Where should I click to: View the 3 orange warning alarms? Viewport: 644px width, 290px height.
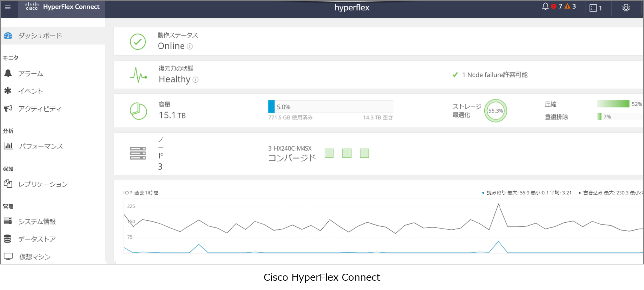tap(570, 6)
